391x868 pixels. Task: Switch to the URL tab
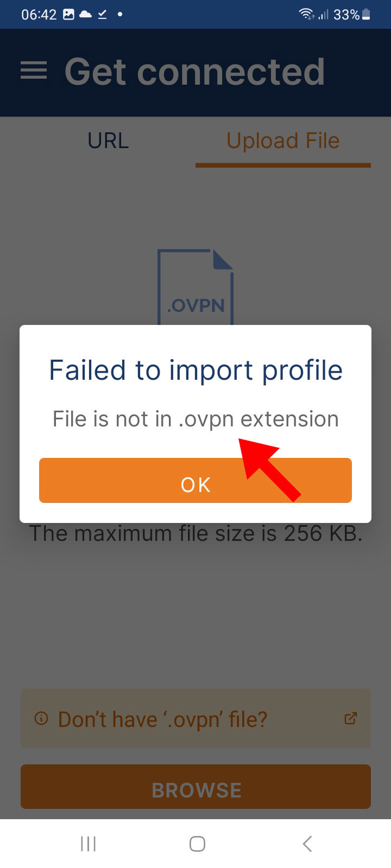pyautogui.click(x=108, y=141)
